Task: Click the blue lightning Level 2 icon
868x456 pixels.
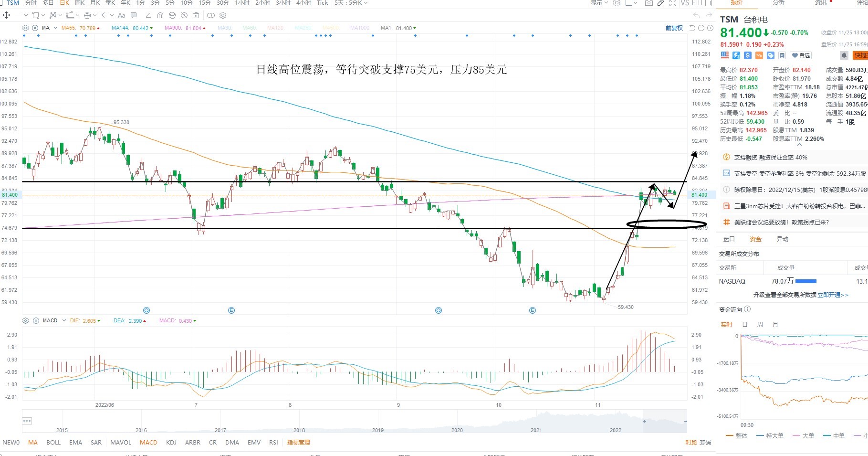Action: point(736,55)
